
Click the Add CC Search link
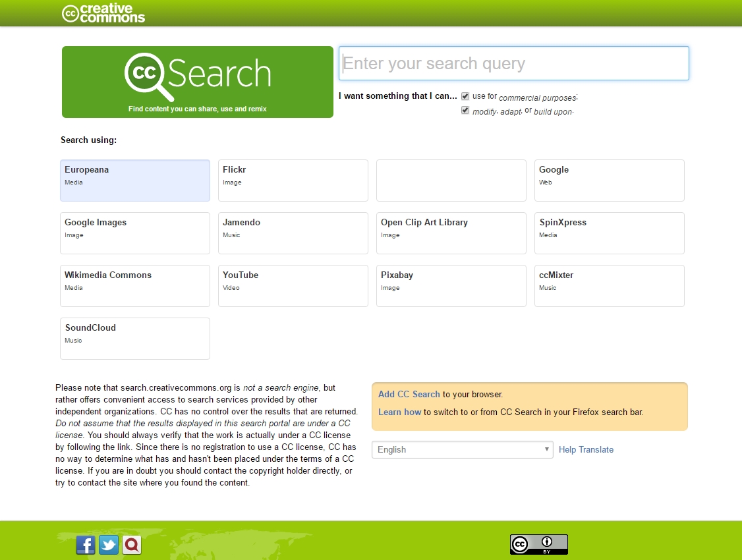(x=409, y=394)
